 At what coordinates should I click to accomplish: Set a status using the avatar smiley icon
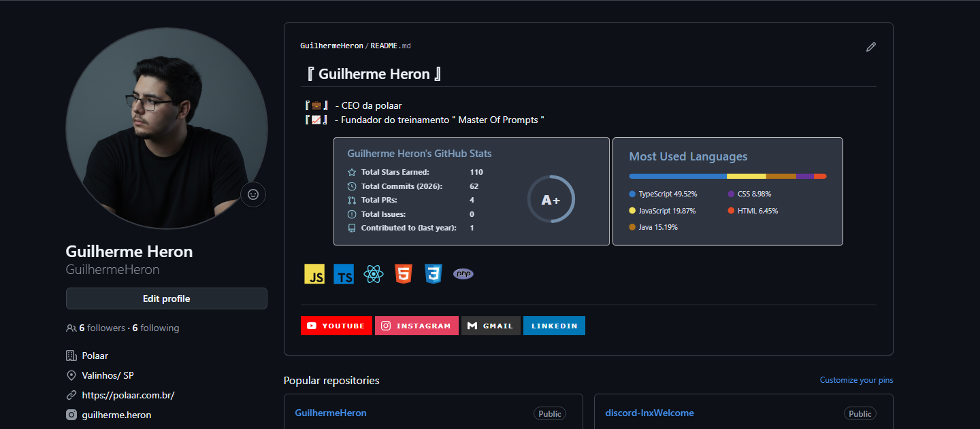click(252, 194)
